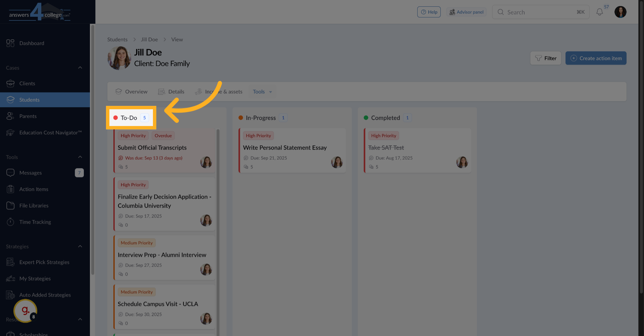The height and width of the screenshot is (336, 644).
Task: Open Expert Pick Strategies
Action: coord(44,262)
